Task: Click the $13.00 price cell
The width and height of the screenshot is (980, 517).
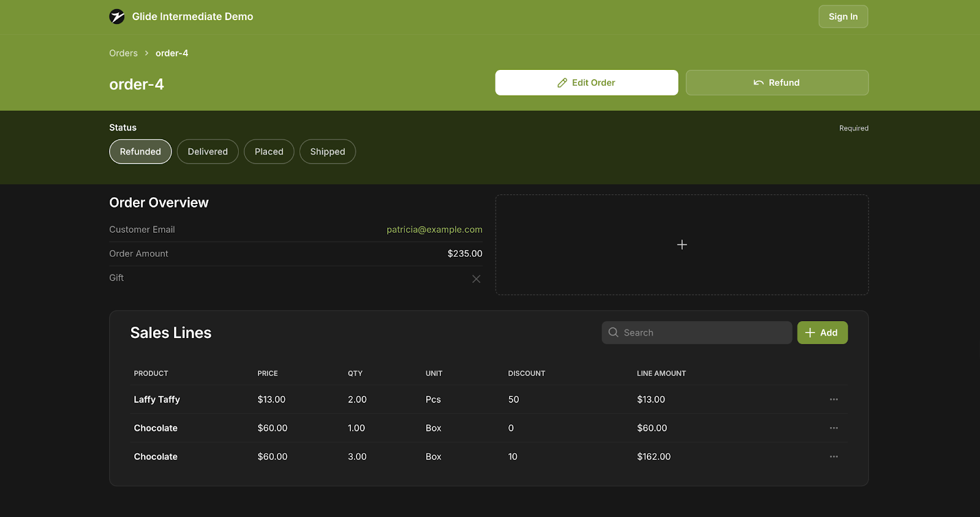Action: point(271,399)
